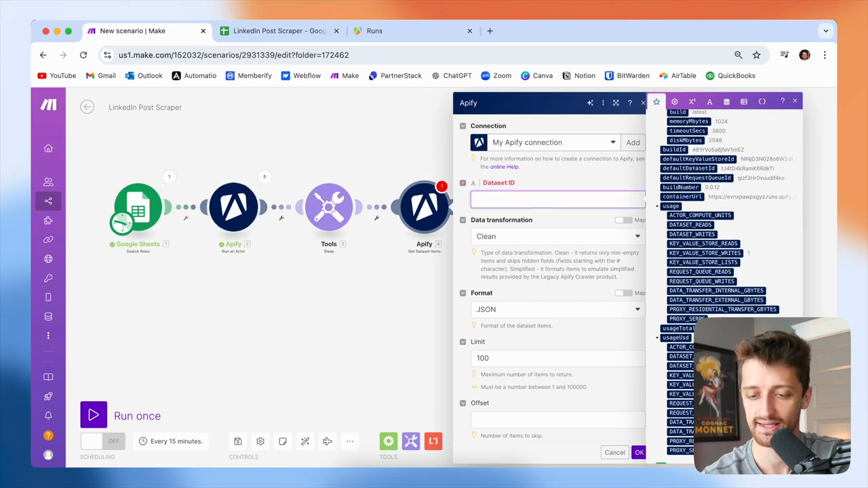868x488 pixels.
Task: Open the sidebar More vertical dots
Action: click(x=48, y=335)
